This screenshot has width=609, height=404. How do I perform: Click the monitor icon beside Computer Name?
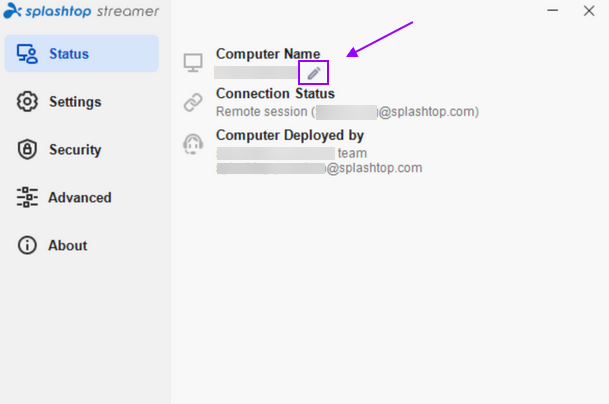193,63
